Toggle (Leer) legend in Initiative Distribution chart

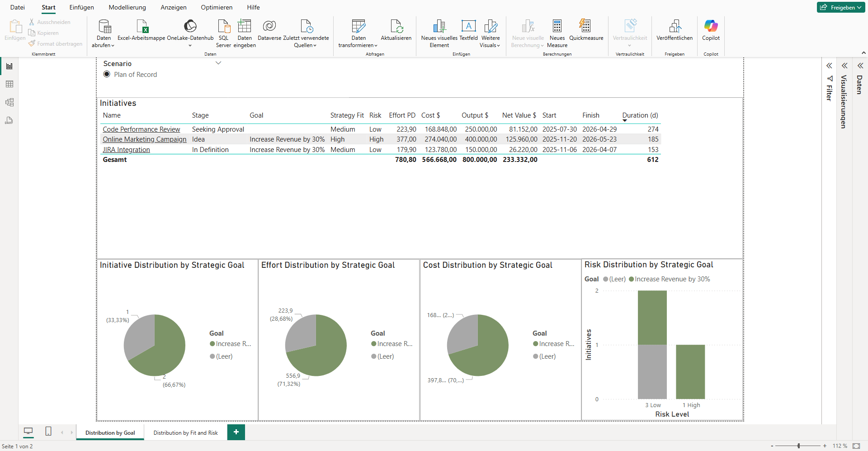click(x=221, y=356)
